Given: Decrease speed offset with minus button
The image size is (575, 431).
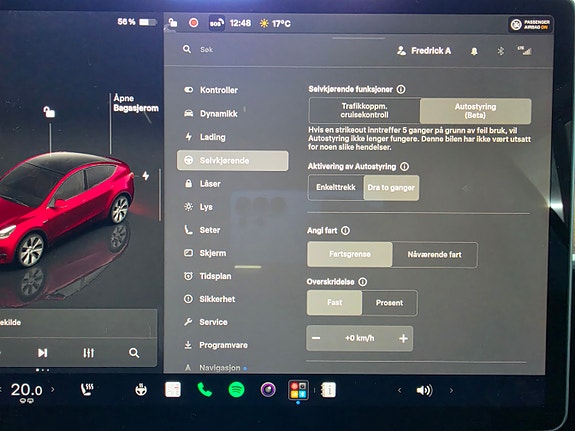Looking at the screenshot, I should [x=316, y=338].
